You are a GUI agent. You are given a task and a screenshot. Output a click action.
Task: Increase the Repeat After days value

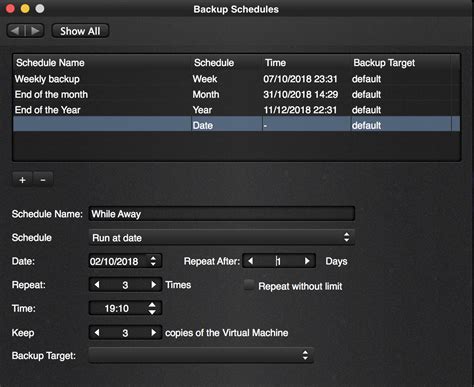click(307, 261)
